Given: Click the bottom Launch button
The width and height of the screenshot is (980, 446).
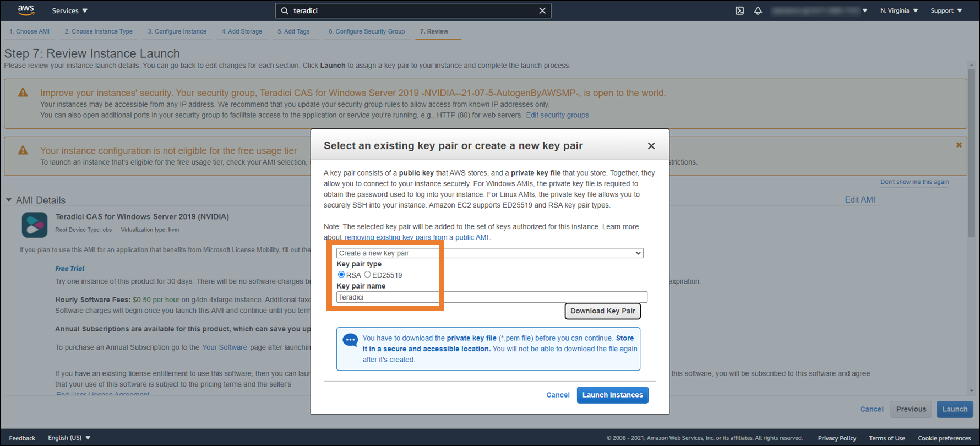Looking at the screenshot, I should pyautogui.click(x=955, y=409).
